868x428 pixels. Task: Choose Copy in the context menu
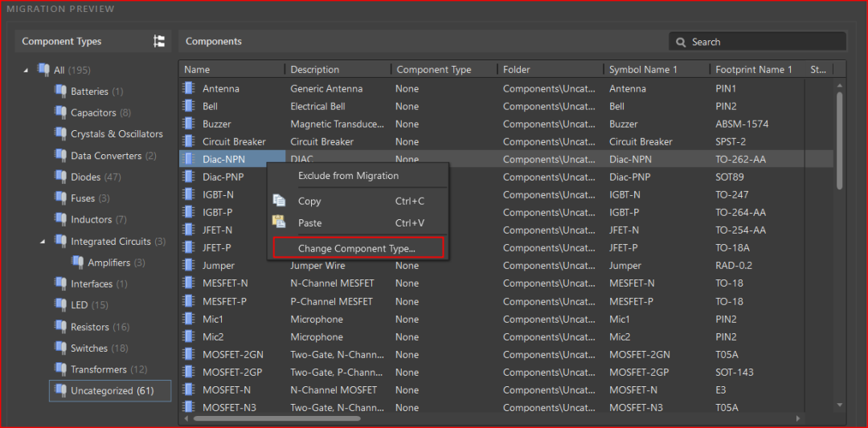358,202
